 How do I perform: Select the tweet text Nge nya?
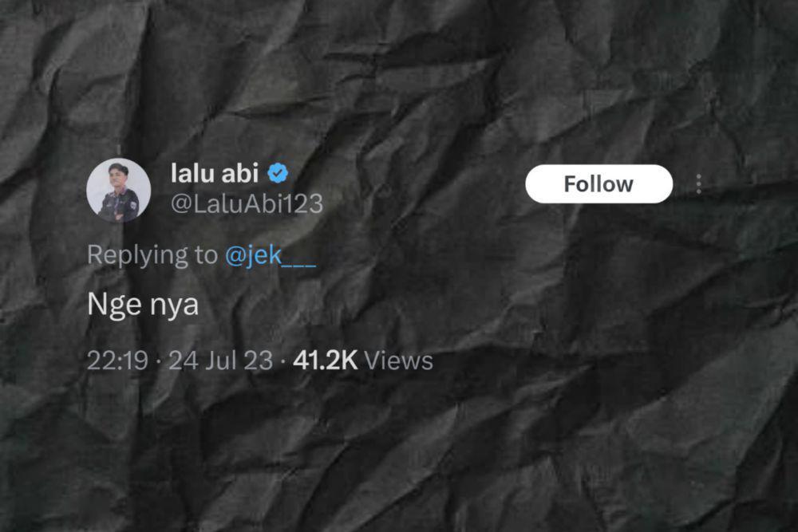click(x=143, y=305)
